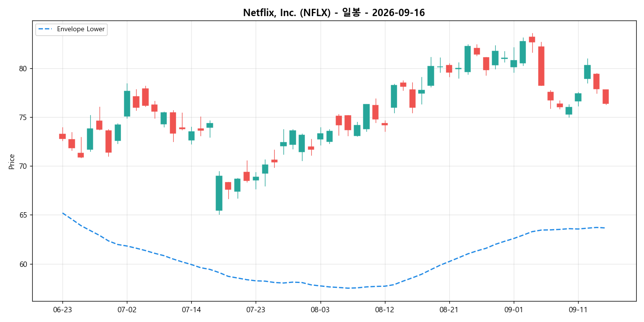Click the start of the Envelope Lower line at 65
The image size is (644, 322).
(62, 213)
